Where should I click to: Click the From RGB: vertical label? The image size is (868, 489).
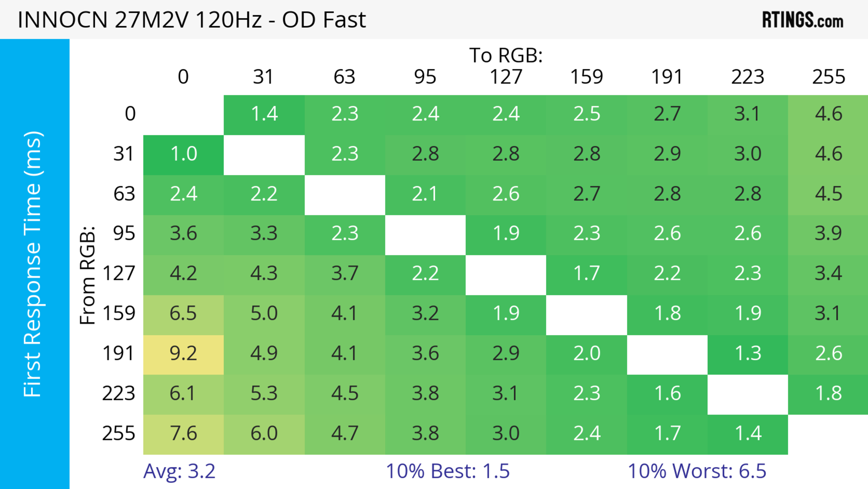click(x=87, y=275)
